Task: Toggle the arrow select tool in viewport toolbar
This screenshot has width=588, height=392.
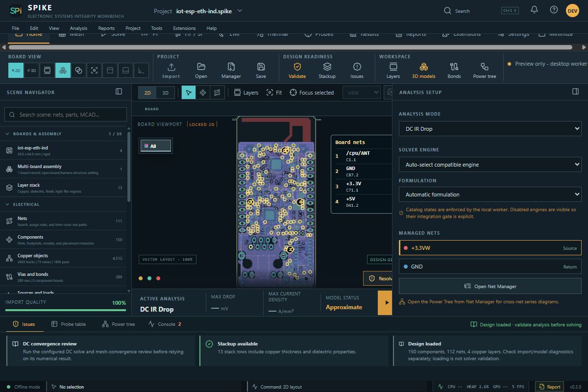Action: click(x=189, y=92)
